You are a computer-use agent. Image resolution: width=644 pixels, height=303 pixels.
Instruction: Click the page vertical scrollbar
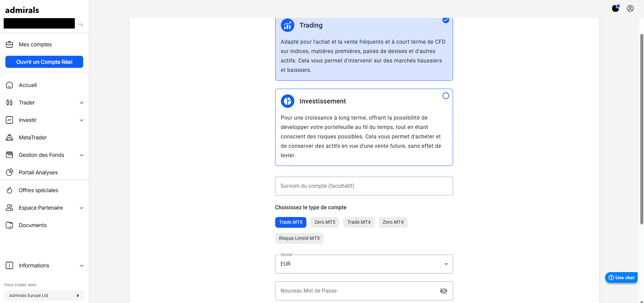click(x=642, y=129)
